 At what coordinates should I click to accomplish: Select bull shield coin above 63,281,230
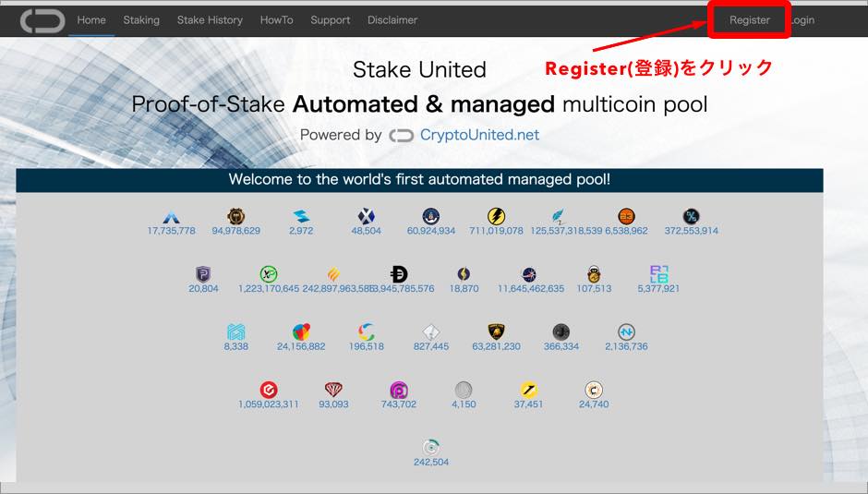click(496, 331)
